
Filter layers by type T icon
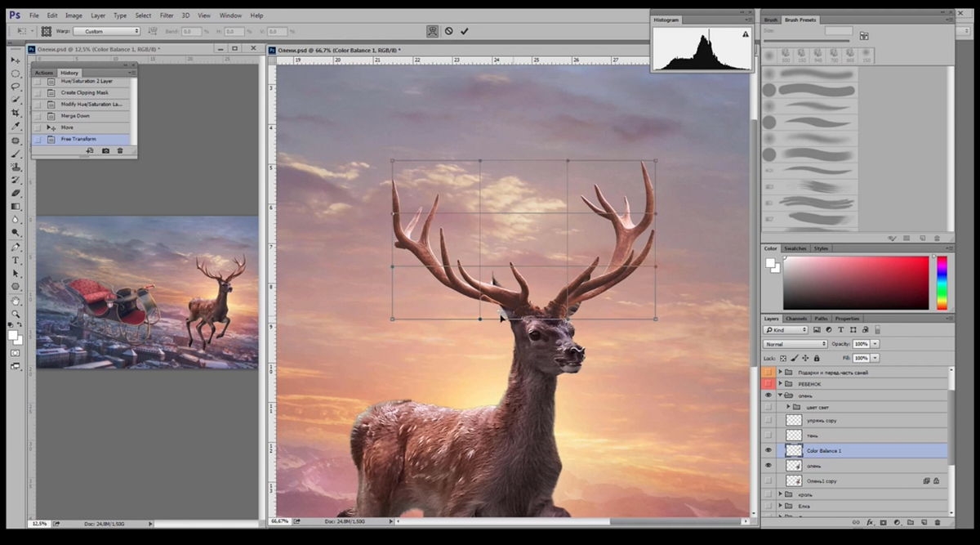pyautogui.click(x=841, y=330)
